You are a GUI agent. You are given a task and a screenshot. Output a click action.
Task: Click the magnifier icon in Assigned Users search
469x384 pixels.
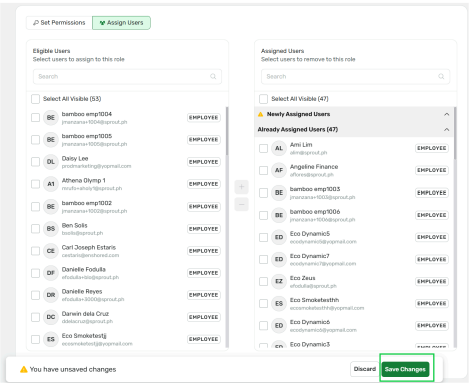point(441,77)
